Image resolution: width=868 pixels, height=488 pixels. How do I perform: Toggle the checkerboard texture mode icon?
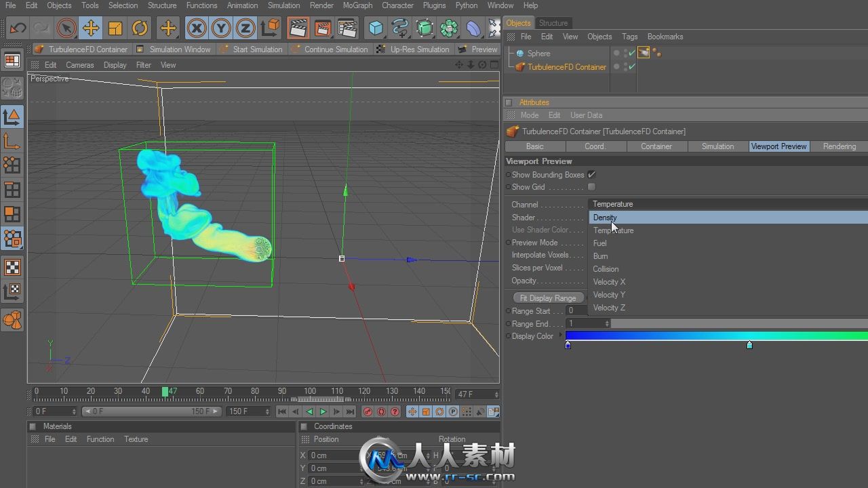coord(12,267)
